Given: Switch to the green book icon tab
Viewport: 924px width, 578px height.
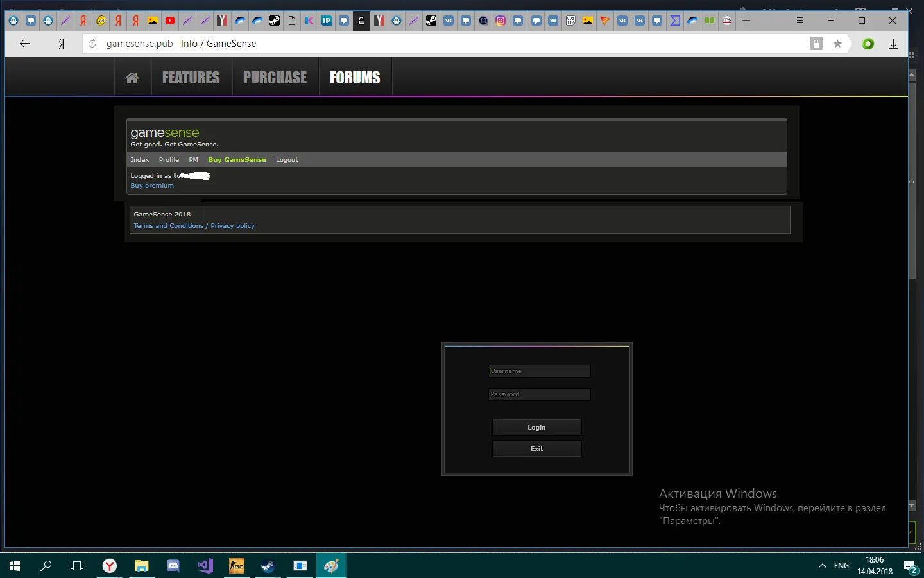Looking at the screenshot, I should pos(710,21).
